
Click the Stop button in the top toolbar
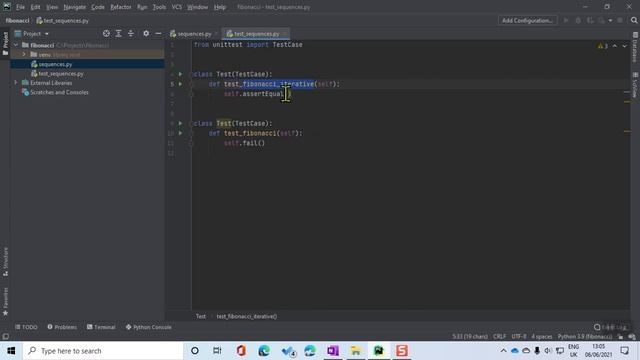click(x=620, y=20)
